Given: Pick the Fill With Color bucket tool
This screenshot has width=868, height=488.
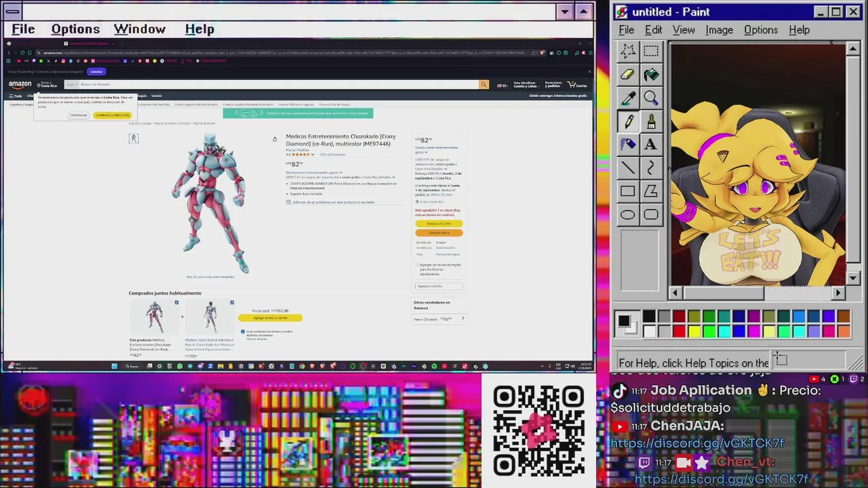Looking at the screenshot, I should pyautogui.click(x=651, y=75).
